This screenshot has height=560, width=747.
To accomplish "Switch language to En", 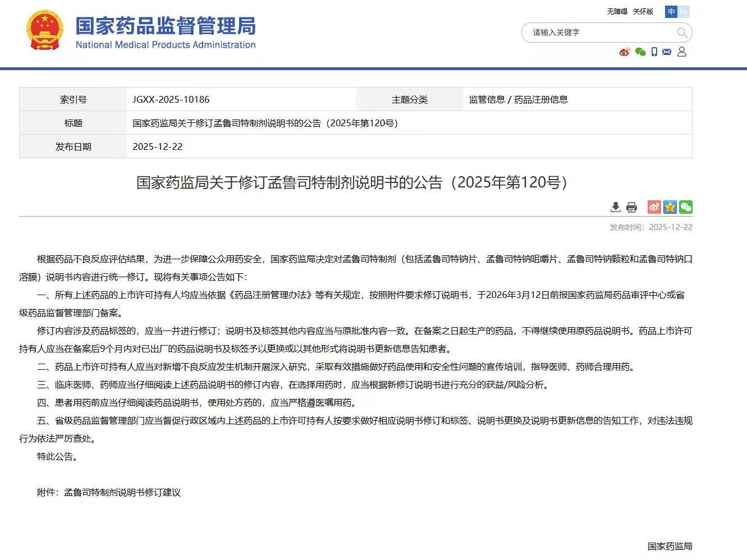I will 684,12.
